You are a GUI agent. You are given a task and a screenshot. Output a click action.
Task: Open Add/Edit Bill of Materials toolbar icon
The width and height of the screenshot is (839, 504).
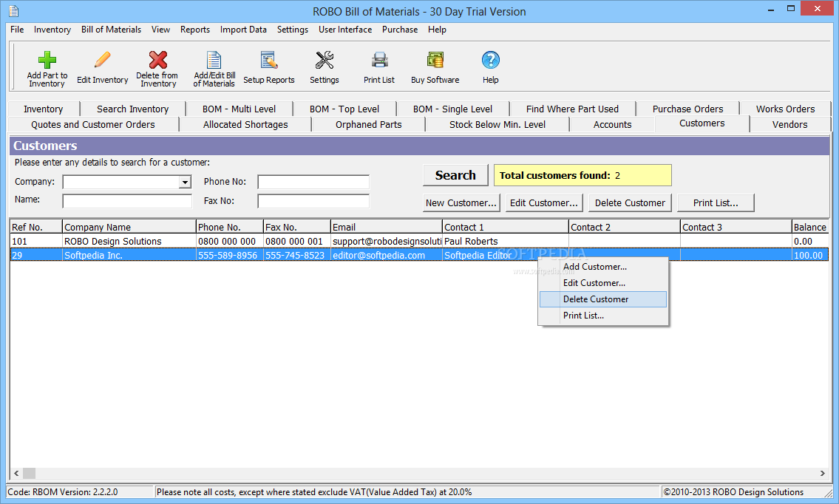pyautogui.click(x=214, y=60)
